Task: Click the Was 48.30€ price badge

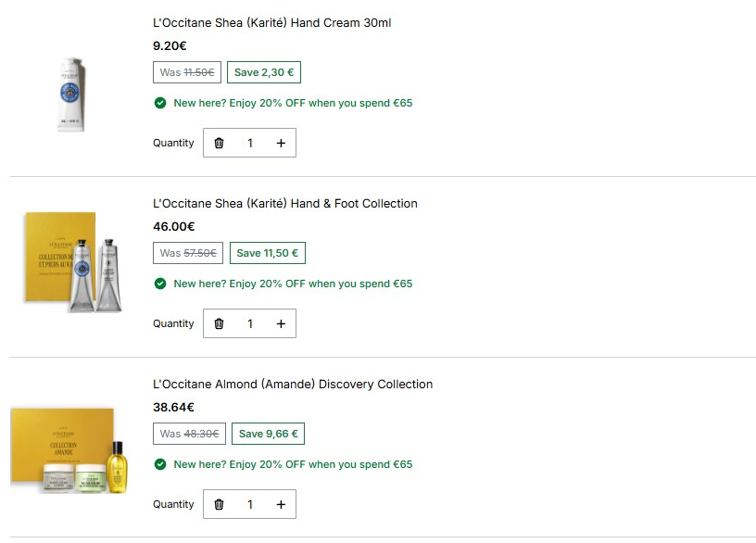Action: point(190,434)
